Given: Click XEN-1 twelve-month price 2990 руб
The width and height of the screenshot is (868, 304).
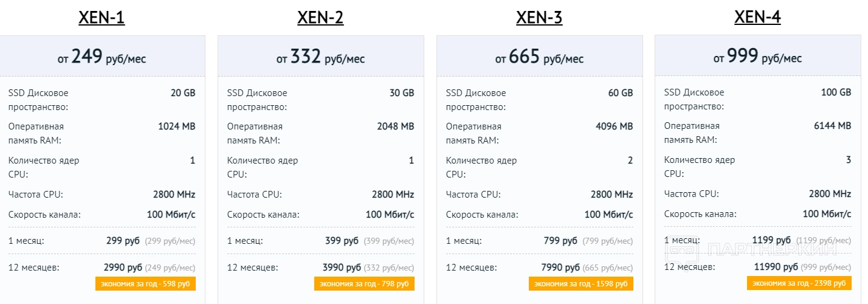Looking at the screenshot, I should click(x=123, y=268).
